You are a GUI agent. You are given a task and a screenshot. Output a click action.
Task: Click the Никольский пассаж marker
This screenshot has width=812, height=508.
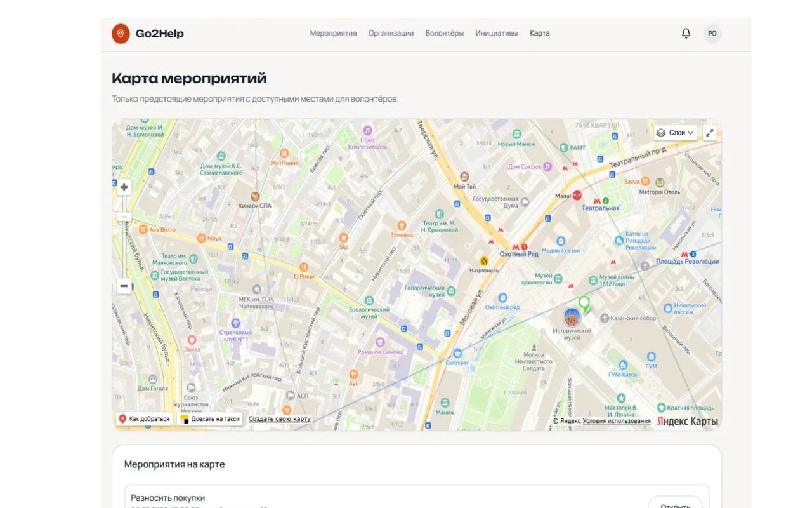point(667,309)
